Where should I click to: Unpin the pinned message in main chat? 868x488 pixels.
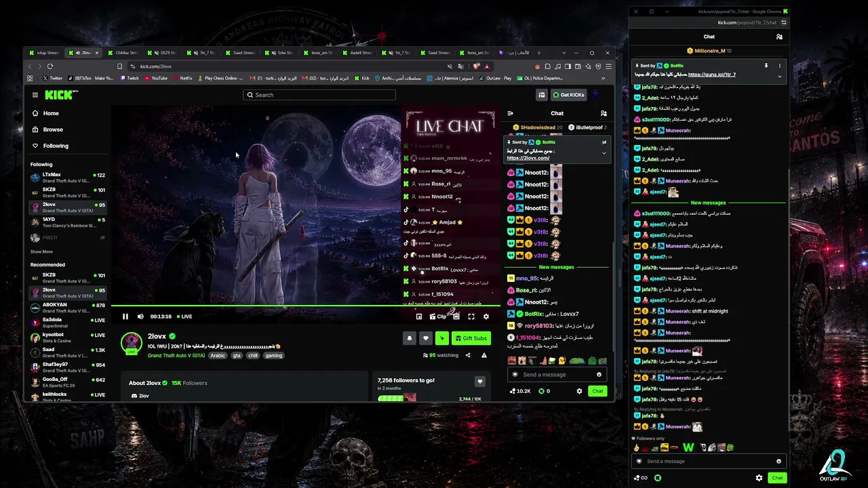click(x=604, y=142)
